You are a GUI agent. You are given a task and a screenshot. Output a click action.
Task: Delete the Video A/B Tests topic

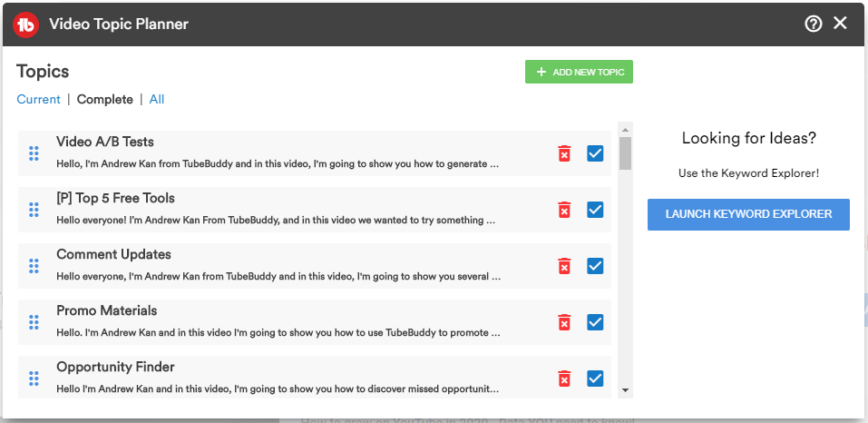coord(564,153)
